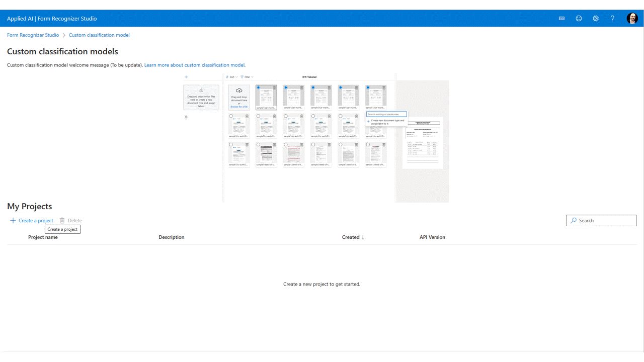Click the smiley feedback icon

(x=579, y=18)
